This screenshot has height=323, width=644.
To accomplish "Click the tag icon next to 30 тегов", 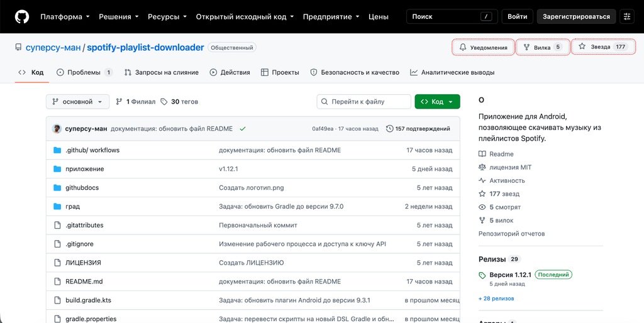I will [164, 102].
